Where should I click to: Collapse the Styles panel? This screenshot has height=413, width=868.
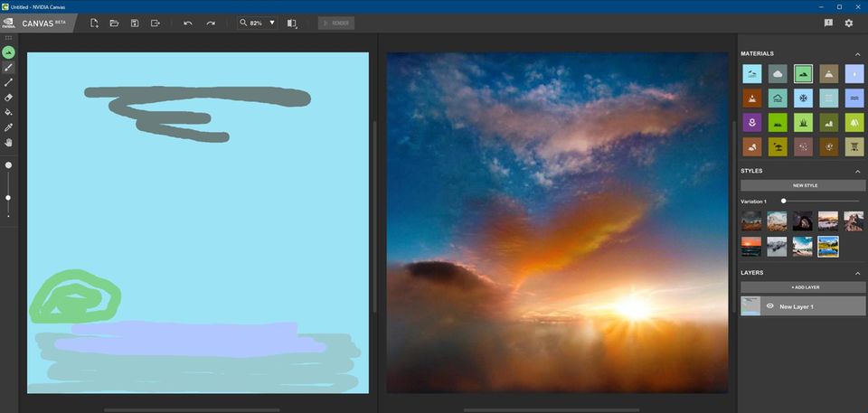[857, 171]
